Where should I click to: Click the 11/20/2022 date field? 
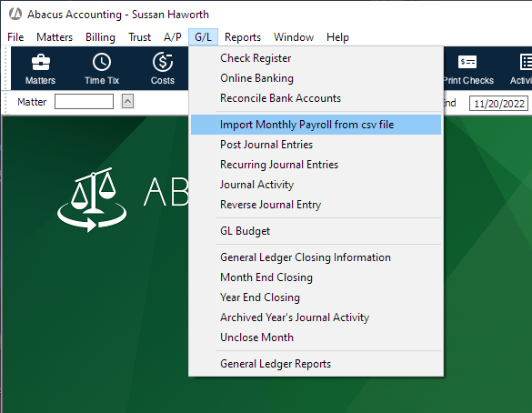(498, 103)
